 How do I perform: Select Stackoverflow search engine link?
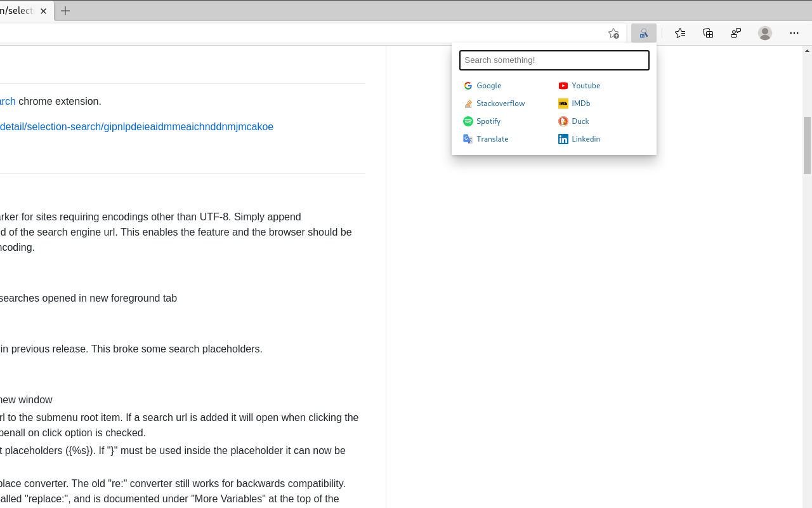(x=501, y=104)
